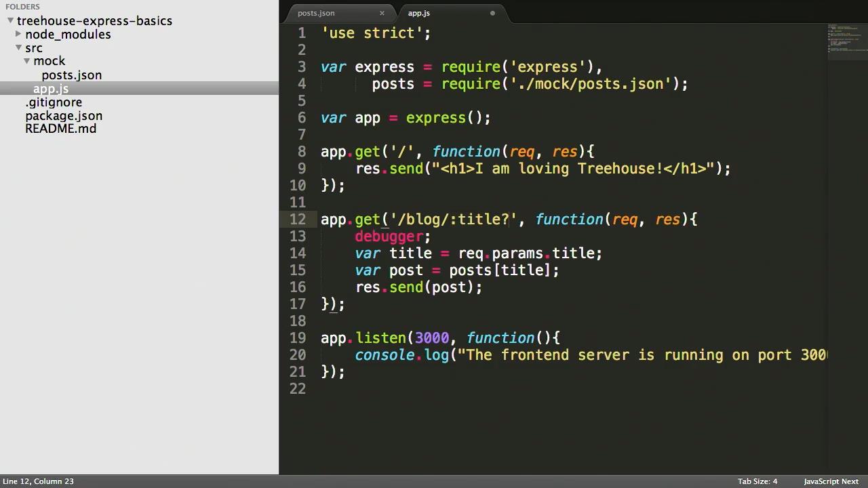Select the src folder label
Viewport: 868px width, 488px height.
point(34,48)
